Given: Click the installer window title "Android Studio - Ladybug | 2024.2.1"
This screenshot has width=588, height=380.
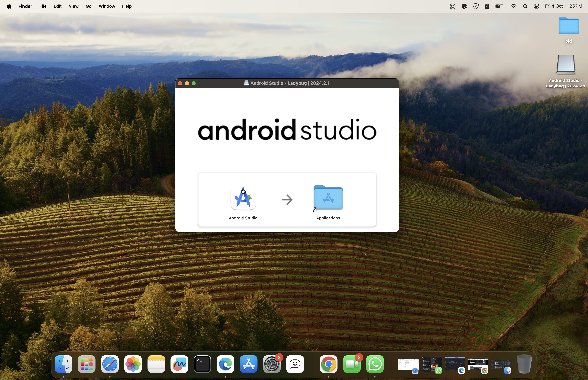Looking at the screenshot, I should point(290,83).
